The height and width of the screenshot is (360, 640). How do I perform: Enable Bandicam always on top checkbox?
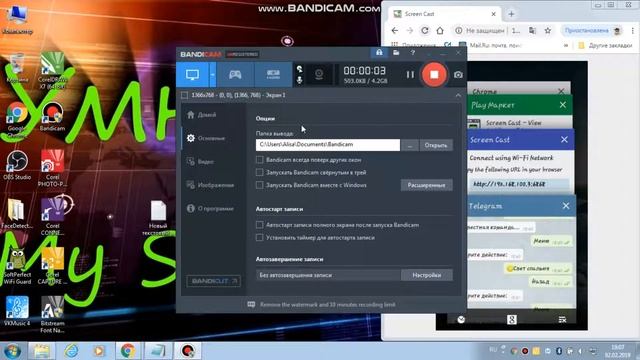point(260,160)
